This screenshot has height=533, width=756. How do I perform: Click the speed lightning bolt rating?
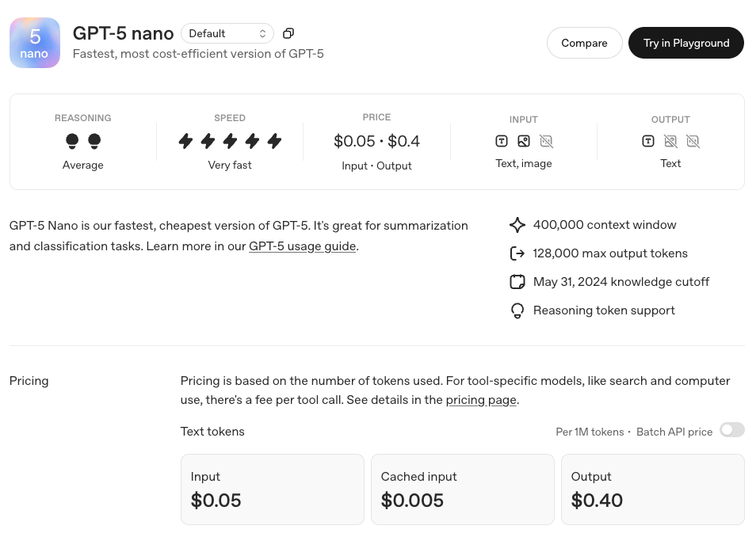pyautogui.click(x=230, y=141)
